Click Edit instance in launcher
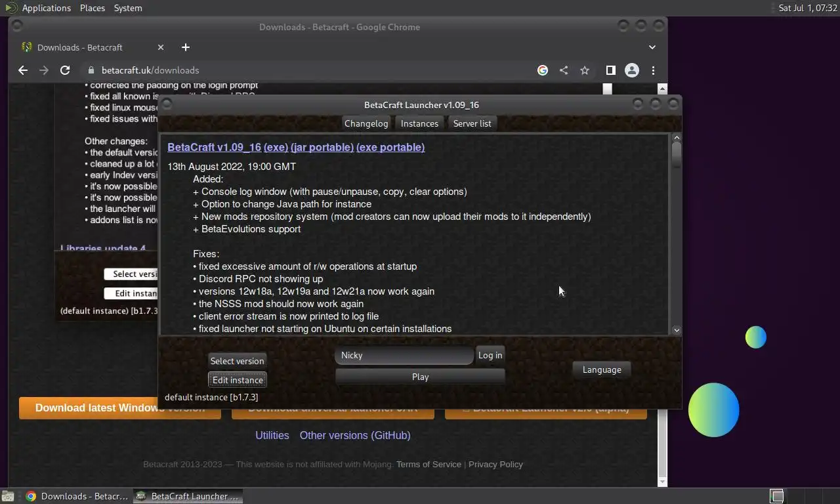This screenshot has width=840, height=504. (238, 380)
